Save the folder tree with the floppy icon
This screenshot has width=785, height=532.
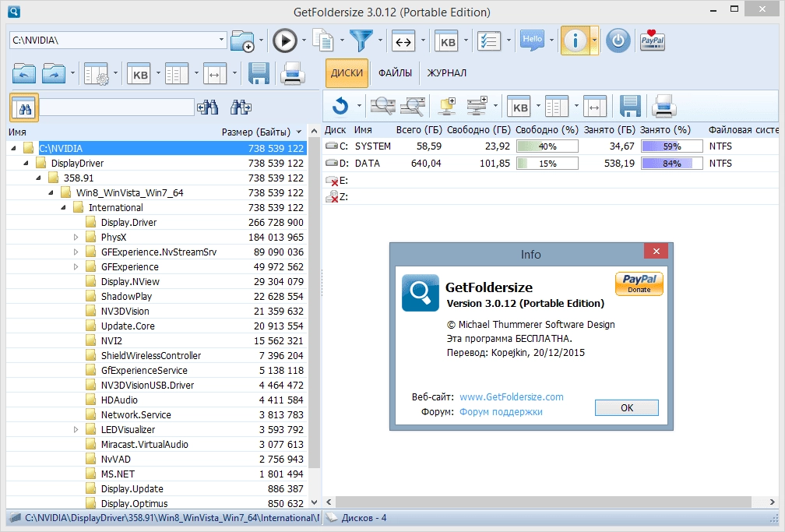[259, 74]
